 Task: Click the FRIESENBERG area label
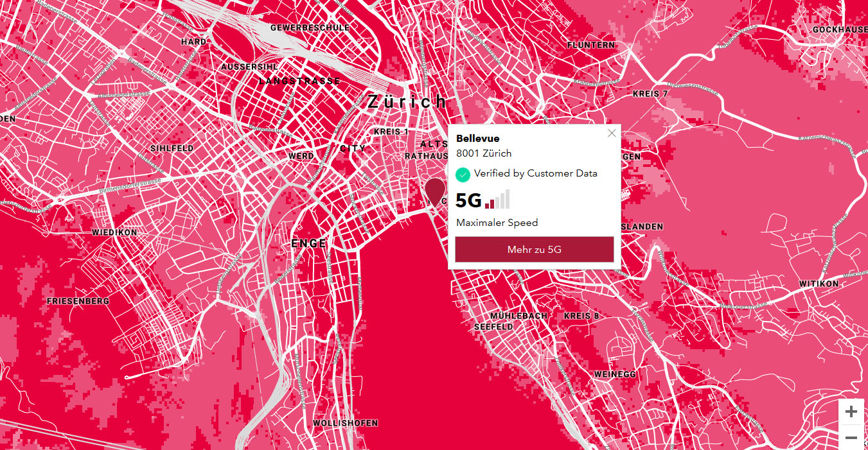(78, 301)
